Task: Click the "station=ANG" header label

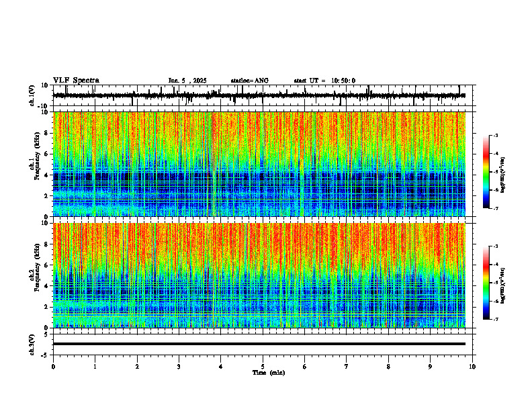Action: pos(250,81)
